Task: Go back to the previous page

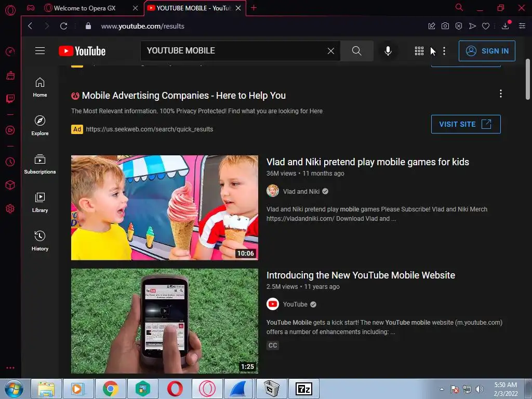Action: (x=30, y=26)
